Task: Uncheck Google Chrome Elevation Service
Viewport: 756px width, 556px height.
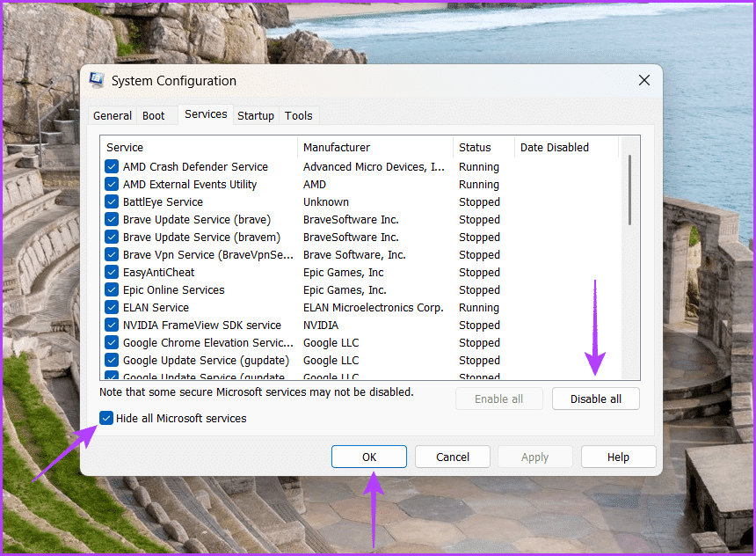Action: point(112,343)
